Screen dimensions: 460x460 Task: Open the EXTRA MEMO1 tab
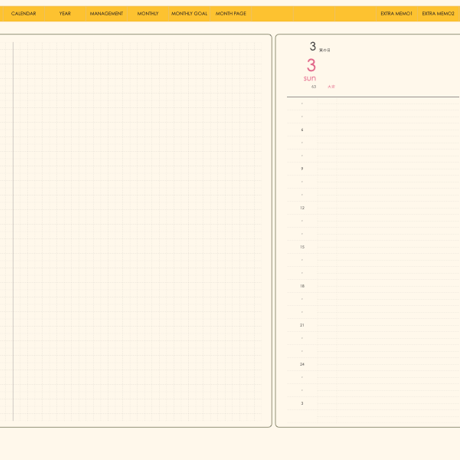point(396,14)
